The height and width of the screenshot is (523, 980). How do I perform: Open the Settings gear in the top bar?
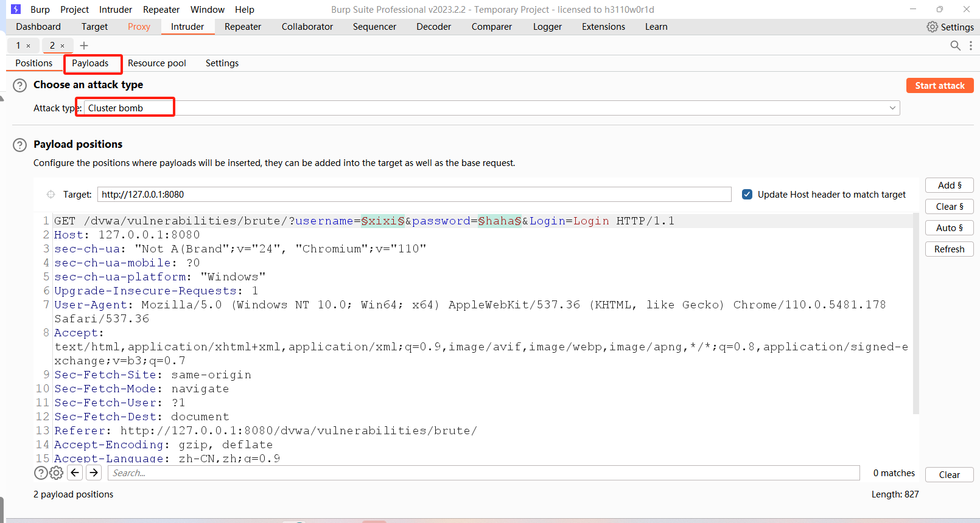click(950, 27)
